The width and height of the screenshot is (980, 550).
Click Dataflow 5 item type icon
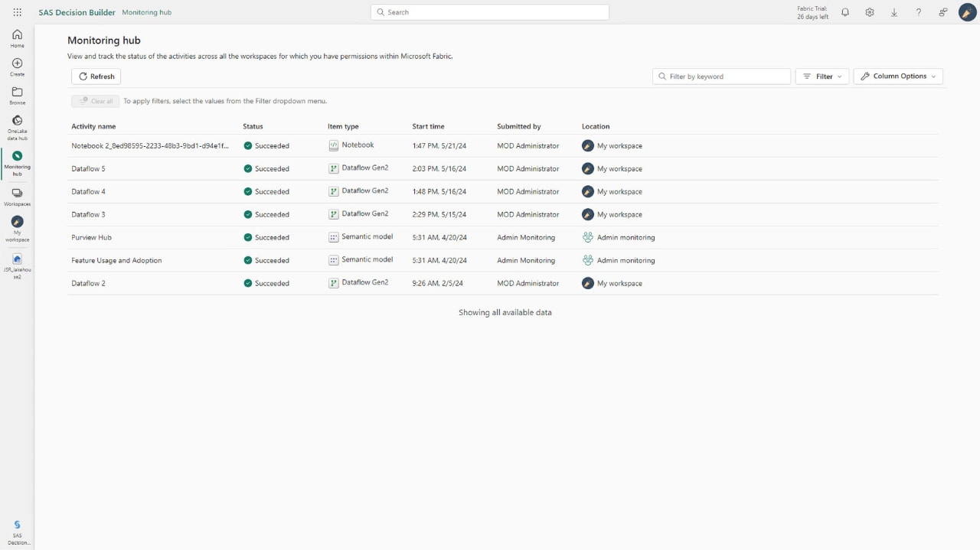[333, 168]
